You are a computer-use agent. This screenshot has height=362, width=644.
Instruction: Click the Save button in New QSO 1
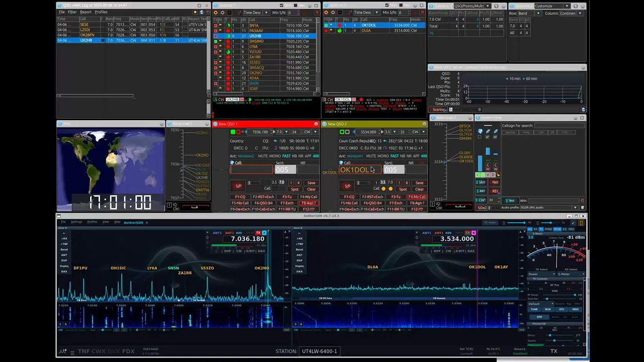[311, 183]
